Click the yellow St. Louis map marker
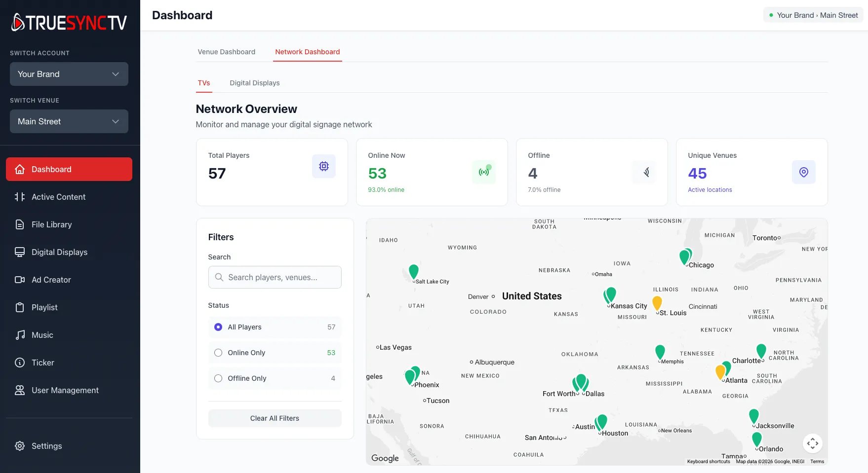The image size is (868, 473). tap(657, 303)
